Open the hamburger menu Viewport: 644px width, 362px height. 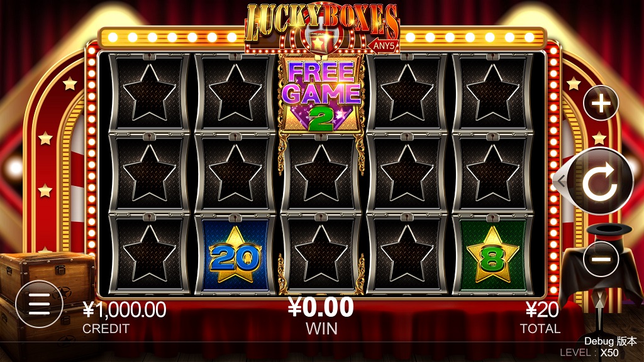point(39,304)
